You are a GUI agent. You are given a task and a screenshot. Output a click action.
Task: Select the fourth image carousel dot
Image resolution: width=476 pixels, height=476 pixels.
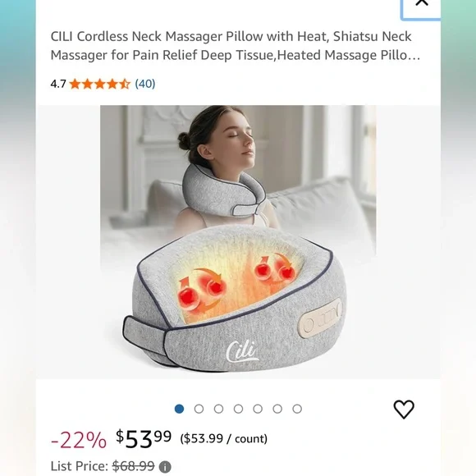pyautogui.click(x=238, y=409)
